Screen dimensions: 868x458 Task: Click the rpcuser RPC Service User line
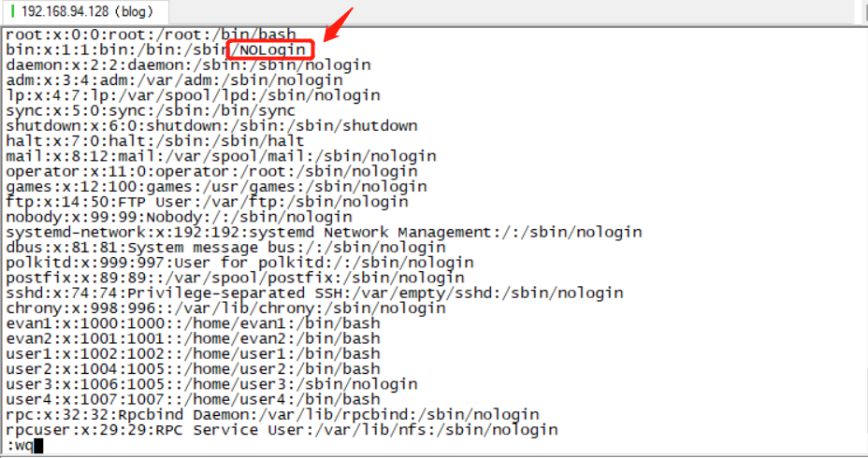[282, 430]
